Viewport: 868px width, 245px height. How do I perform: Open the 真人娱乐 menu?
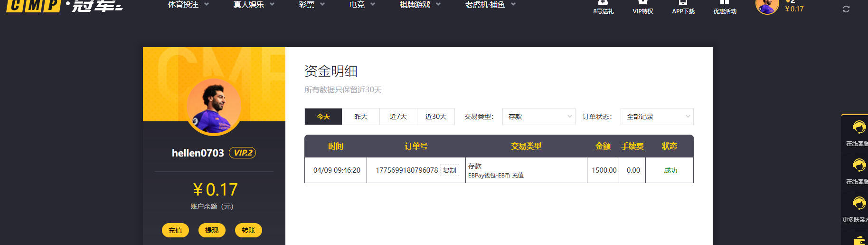[254, 5]
